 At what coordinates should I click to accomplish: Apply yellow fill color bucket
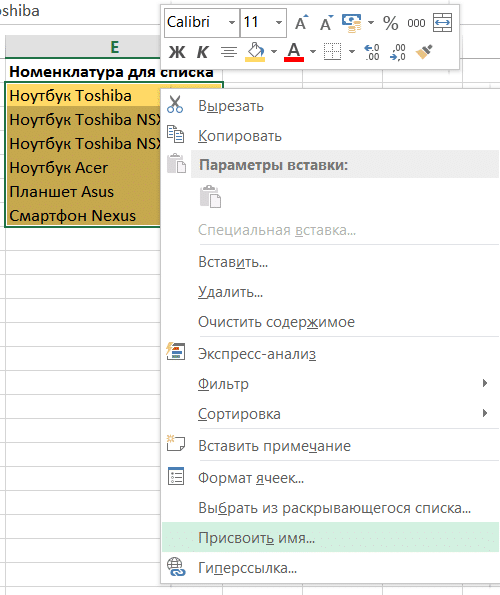pos(255,52)
